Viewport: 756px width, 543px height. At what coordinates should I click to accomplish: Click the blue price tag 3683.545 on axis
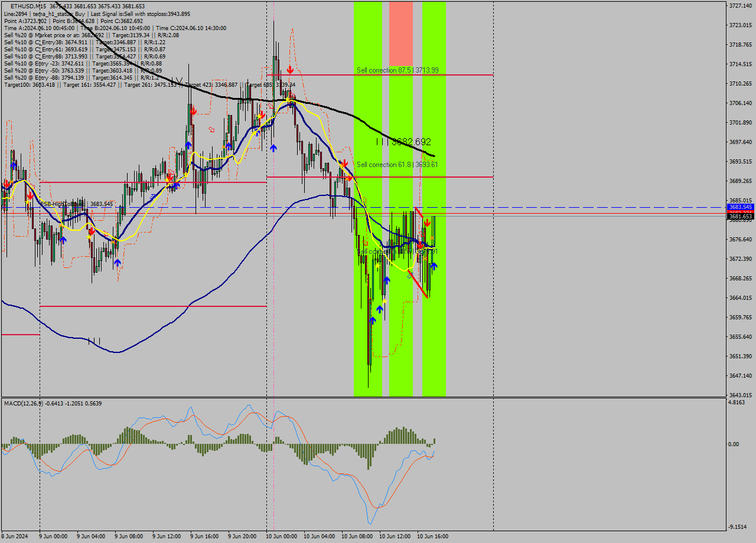click(740, 207)
